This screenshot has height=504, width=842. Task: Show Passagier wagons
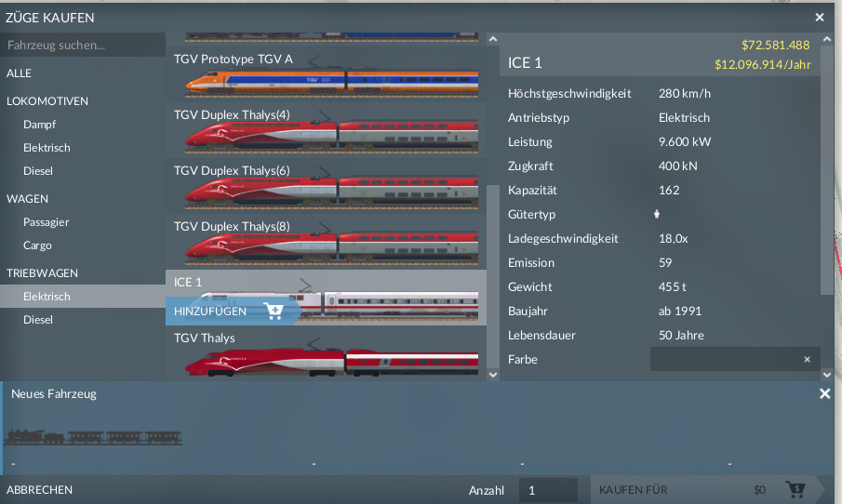46,222
